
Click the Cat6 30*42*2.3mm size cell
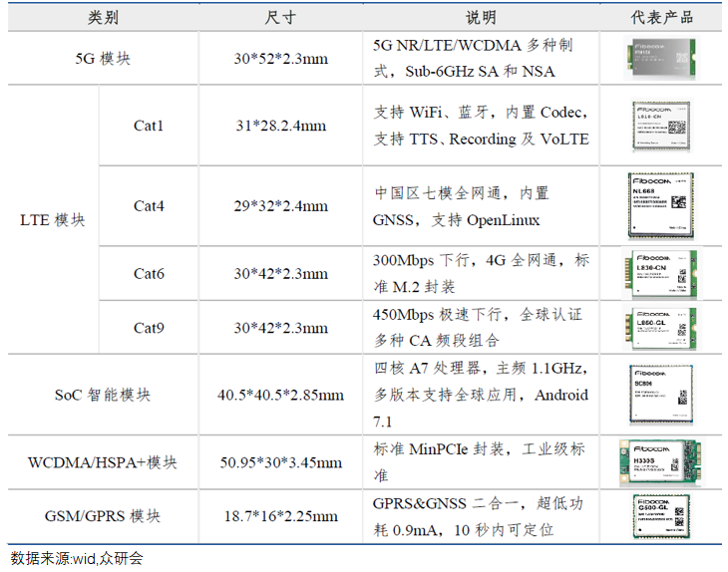280,273
